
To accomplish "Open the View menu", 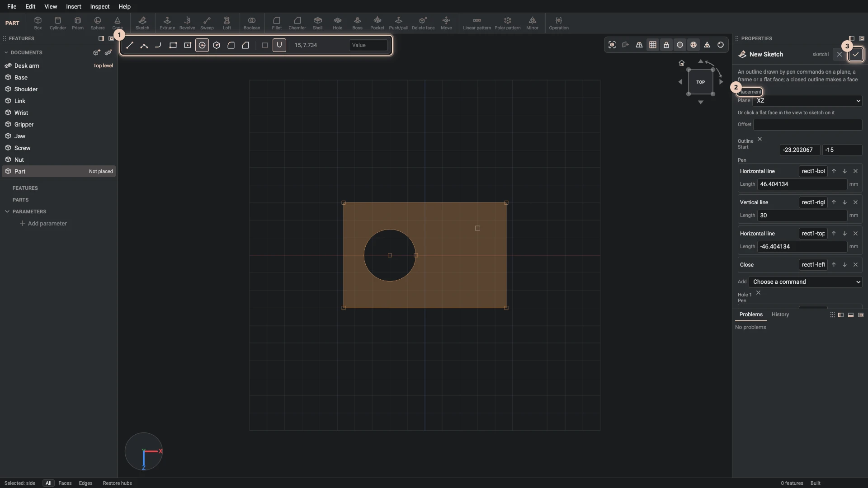I will 51,6.
